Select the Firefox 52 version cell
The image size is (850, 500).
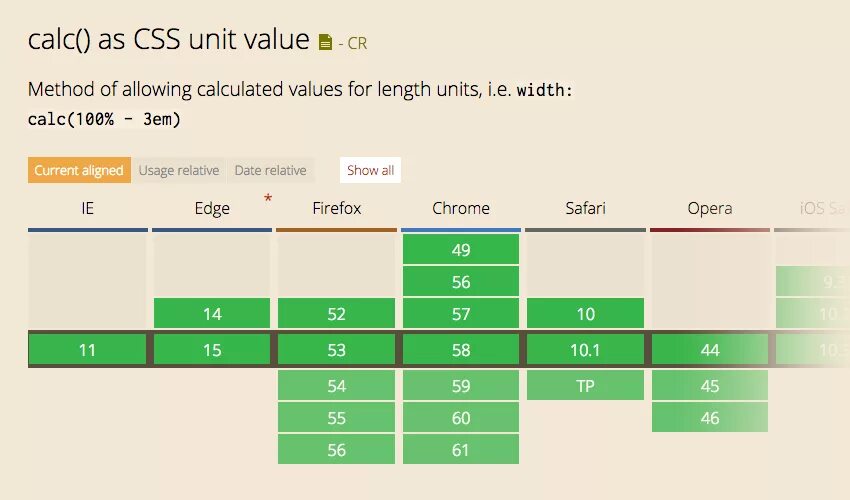point(337,313)
